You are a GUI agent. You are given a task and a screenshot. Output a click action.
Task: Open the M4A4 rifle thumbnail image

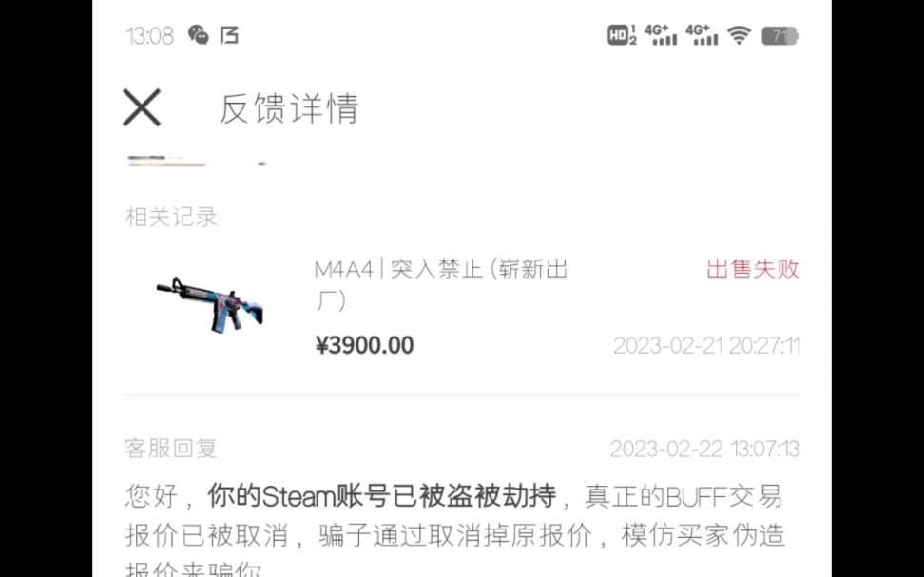(x=210, y=303)
